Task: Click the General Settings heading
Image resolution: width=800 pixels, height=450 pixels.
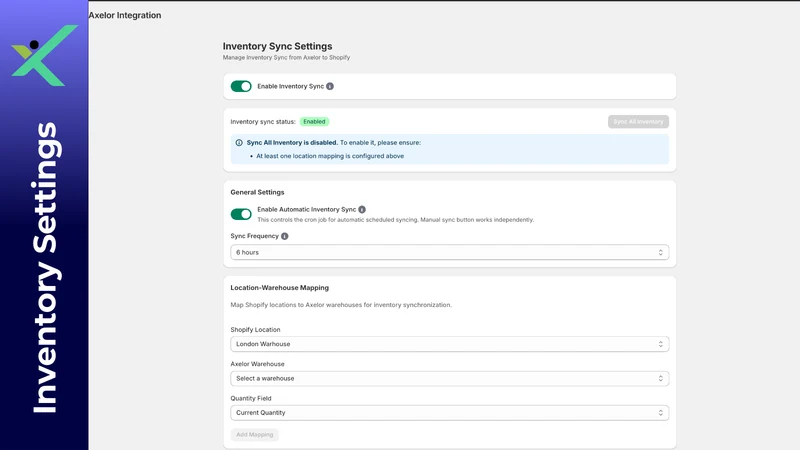Action: pyautogui.click(x=257, y=192)
